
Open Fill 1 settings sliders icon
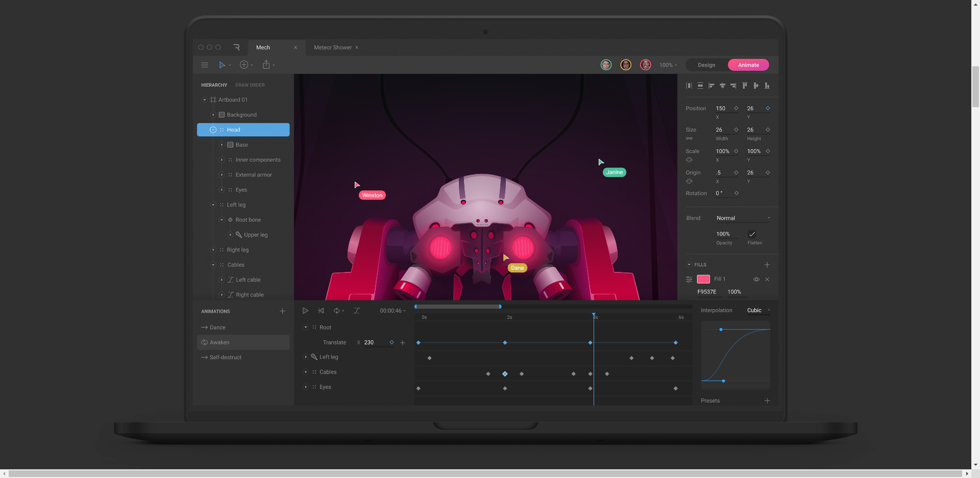tap(689, 279)
